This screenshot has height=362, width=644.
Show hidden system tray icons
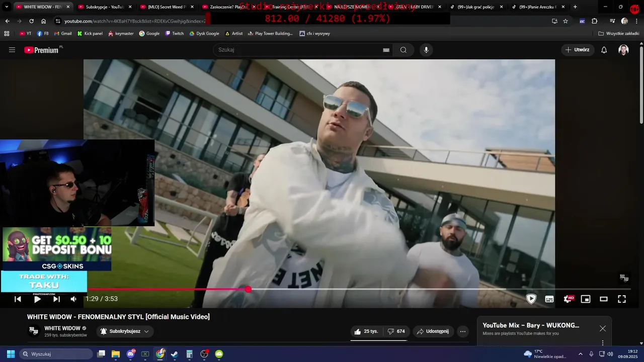(x=580, y=354)
